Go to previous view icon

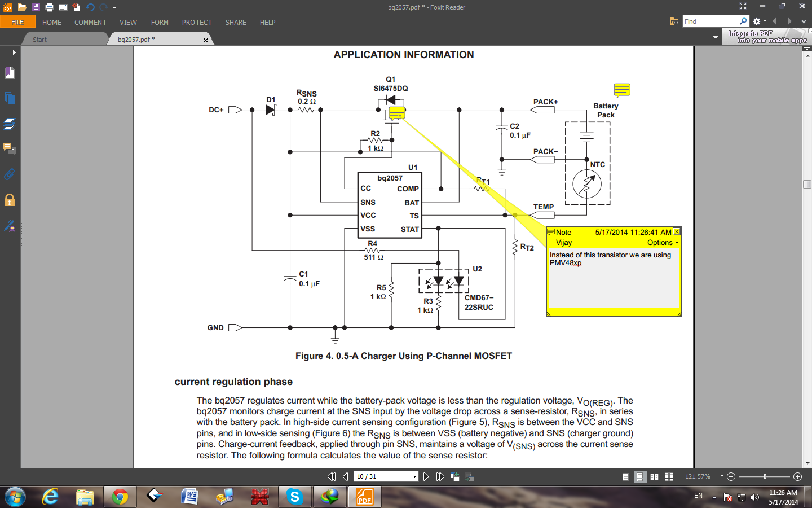(455, 477)
